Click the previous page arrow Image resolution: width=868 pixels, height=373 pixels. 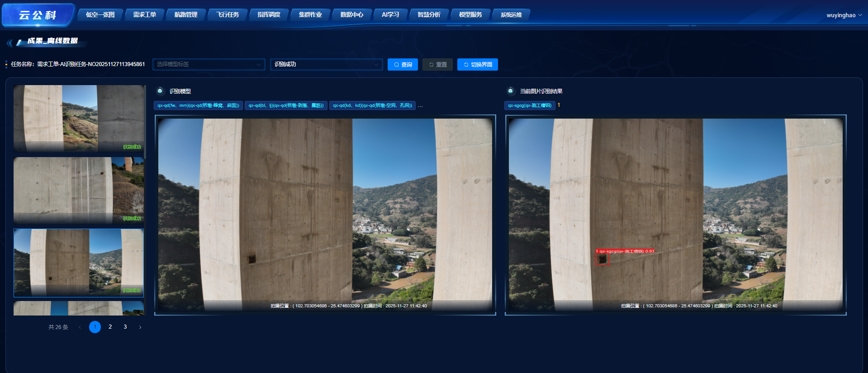click(x=80, y=327)
